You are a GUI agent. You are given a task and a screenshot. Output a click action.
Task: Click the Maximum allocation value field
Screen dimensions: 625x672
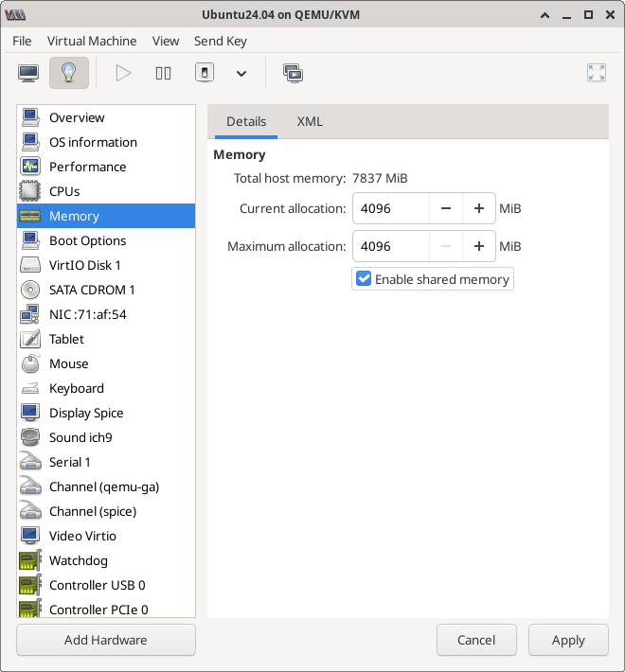point(391,246)
